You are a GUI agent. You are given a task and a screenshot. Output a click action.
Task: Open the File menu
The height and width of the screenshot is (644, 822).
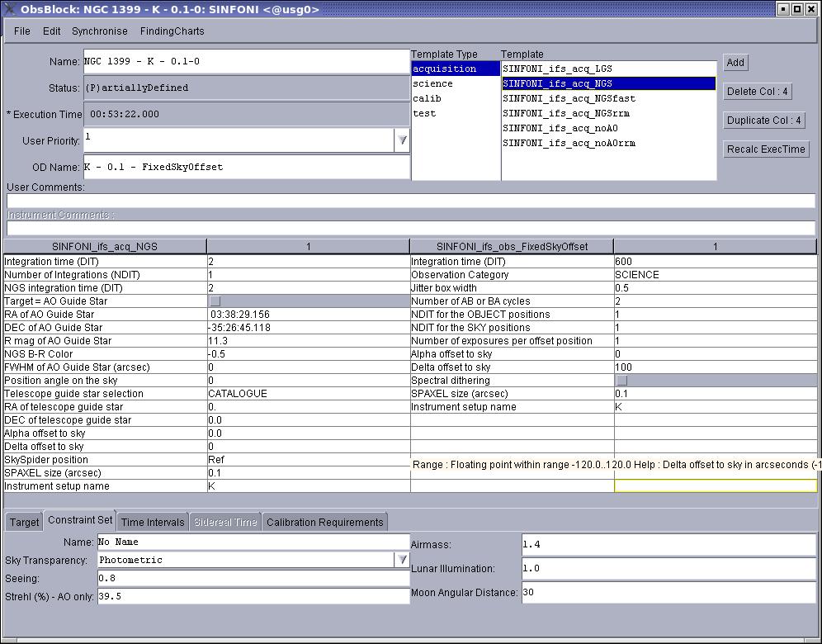22,31
